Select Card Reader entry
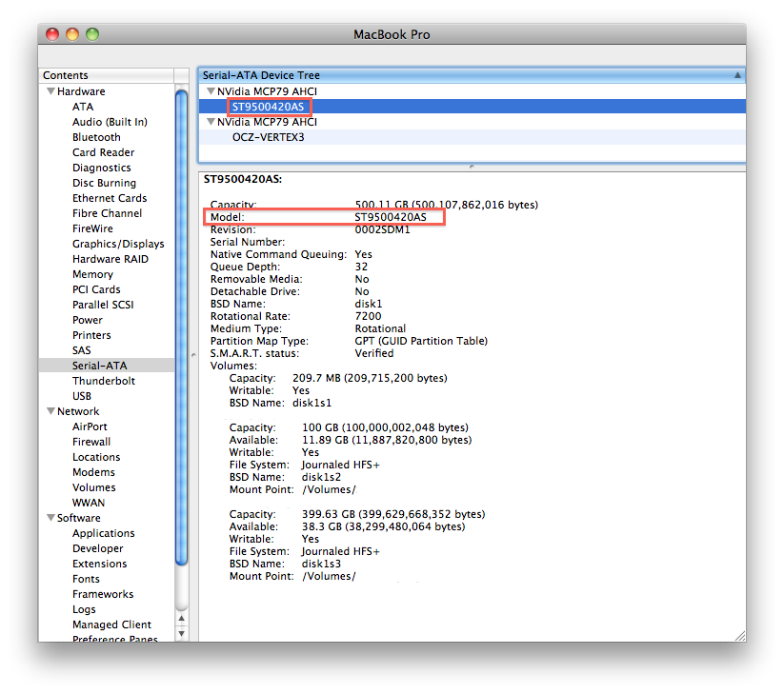 (x=103, y=152)
